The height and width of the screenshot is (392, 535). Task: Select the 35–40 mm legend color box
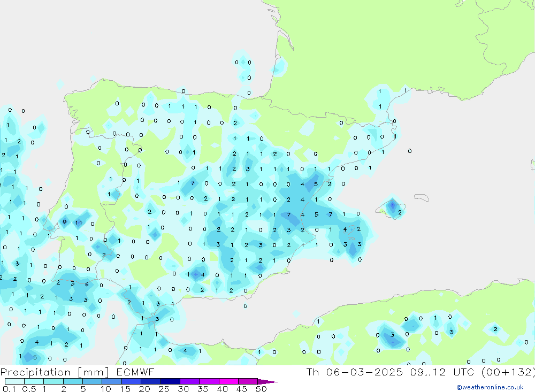tap(209, 381)
